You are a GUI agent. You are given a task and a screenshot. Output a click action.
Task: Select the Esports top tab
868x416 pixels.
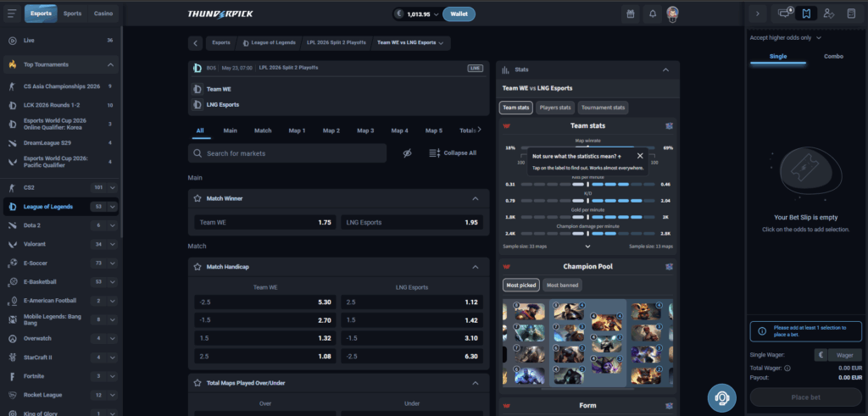(41, 14)
